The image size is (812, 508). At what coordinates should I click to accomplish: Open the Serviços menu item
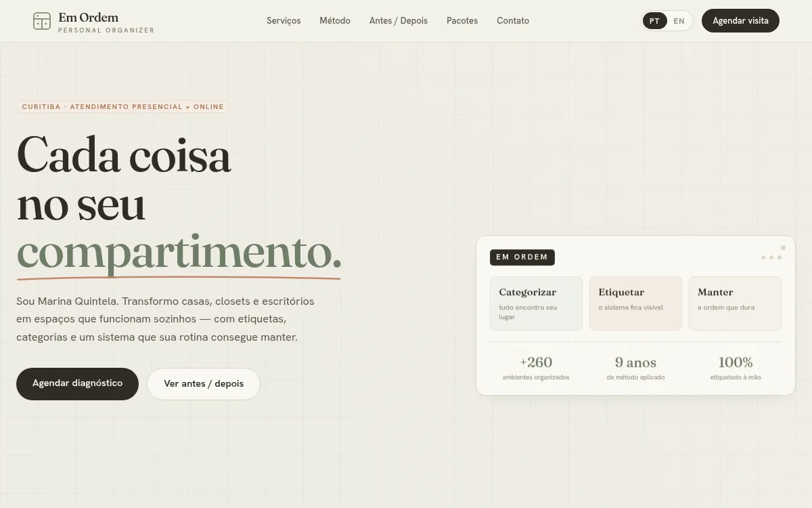284,21
